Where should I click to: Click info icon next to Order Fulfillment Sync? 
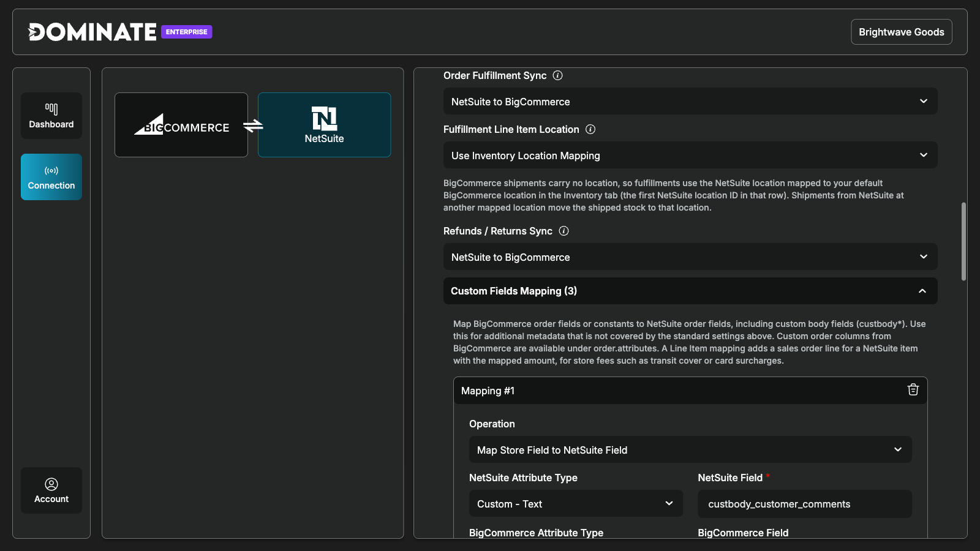(x=558, y=75)
